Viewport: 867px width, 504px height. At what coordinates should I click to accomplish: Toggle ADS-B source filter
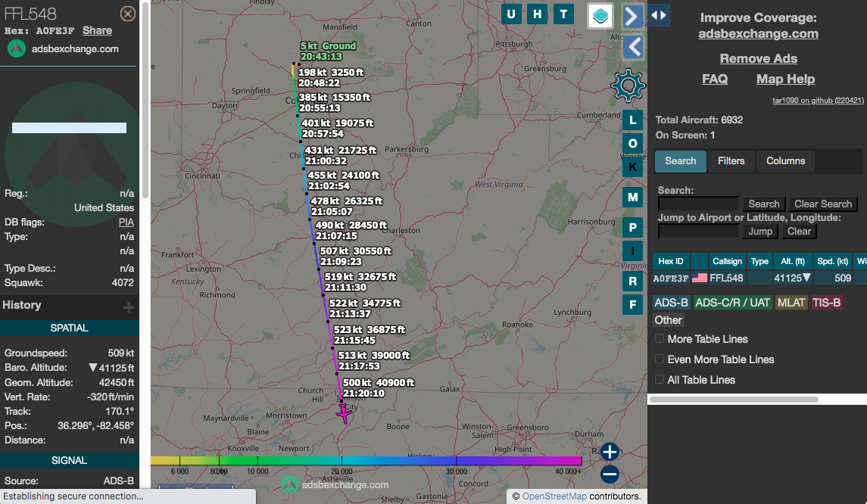tap(671, 302)
